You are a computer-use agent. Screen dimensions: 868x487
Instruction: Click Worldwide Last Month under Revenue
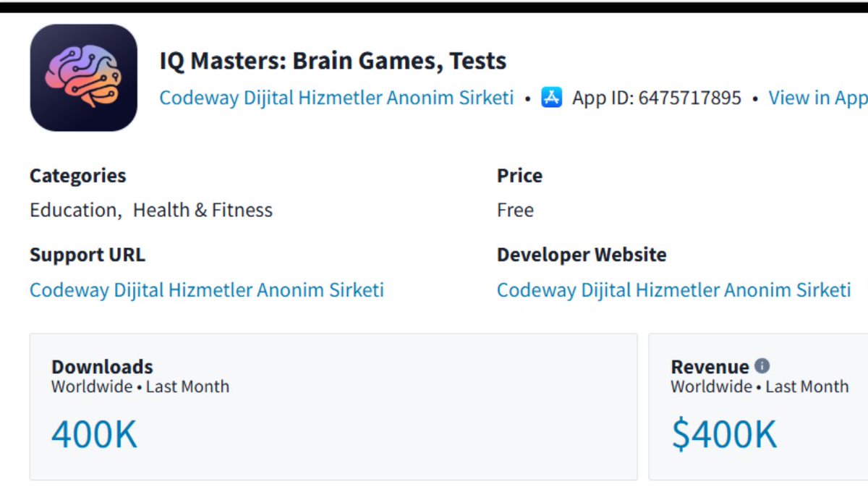(759, 386)
